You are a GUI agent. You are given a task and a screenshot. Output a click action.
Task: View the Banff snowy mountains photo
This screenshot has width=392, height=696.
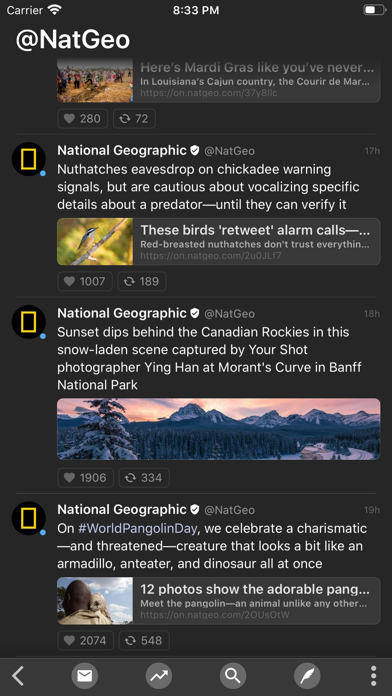(x=218, y=429)
